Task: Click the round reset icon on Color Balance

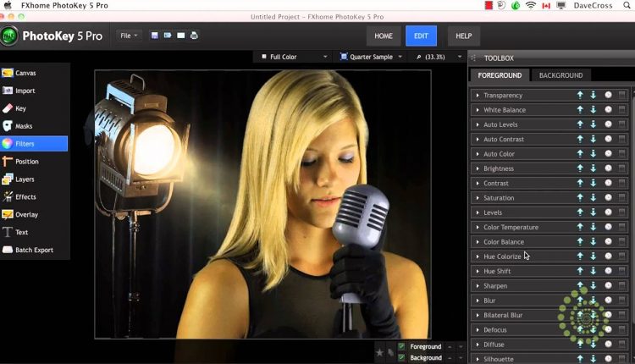Action: tap(608, 241)
